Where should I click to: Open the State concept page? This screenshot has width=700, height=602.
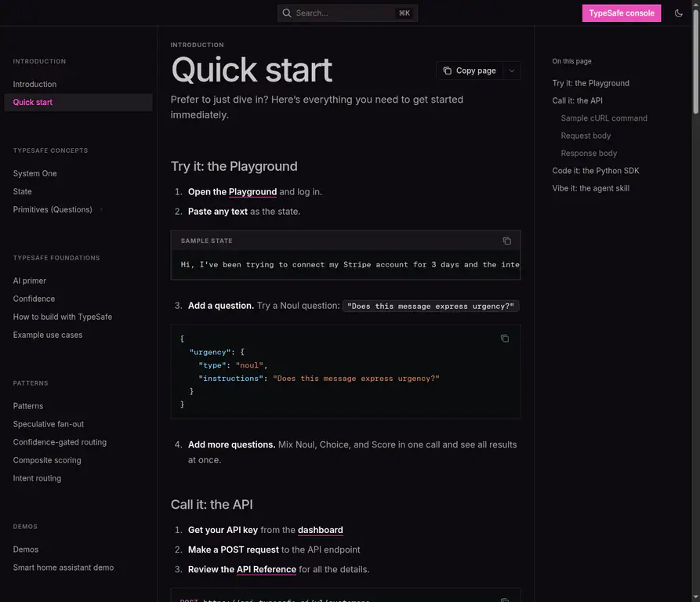[22, 191]
